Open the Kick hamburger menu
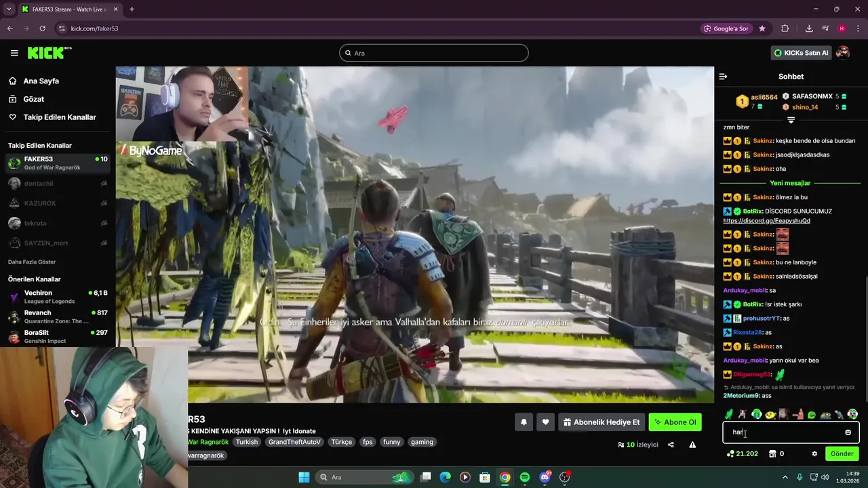Viewport: 868px width, 488px height. (14, 53)
